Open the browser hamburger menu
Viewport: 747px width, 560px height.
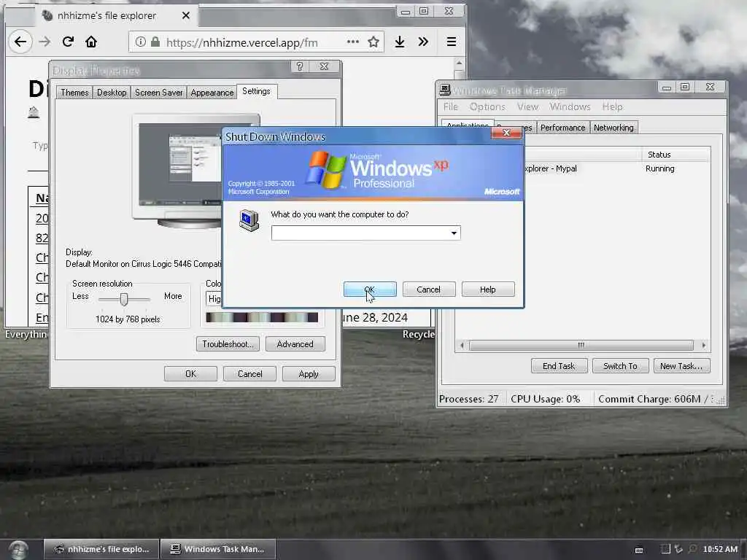(451, 42)
